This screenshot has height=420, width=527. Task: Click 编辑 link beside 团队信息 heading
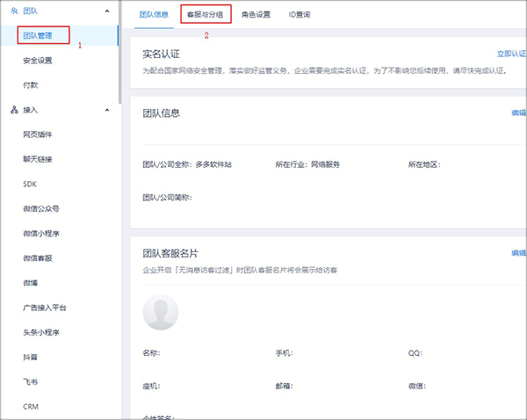click(x=519, y=113)
